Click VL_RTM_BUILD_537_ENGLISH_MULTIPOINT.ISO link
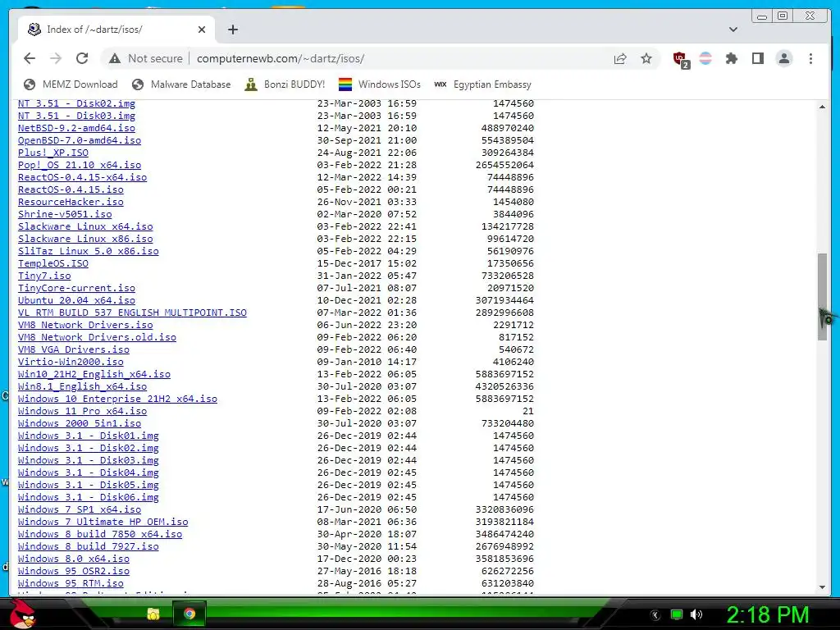This screenshot has width=840, height=630. pyautogui.click(x=132, y=313)
